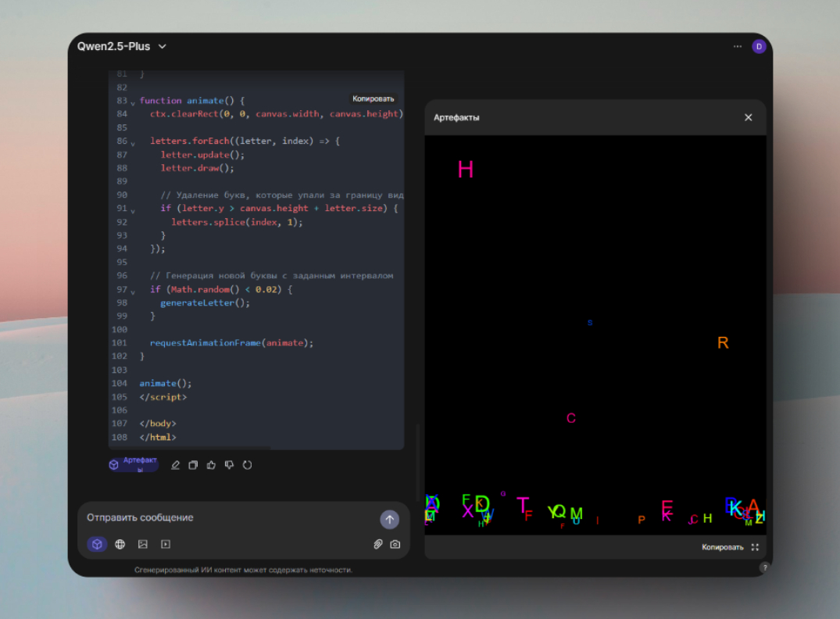This screenshot has height=619, width=840.
Task: Attach a file with paperclip icon
Action: [378, 545]
